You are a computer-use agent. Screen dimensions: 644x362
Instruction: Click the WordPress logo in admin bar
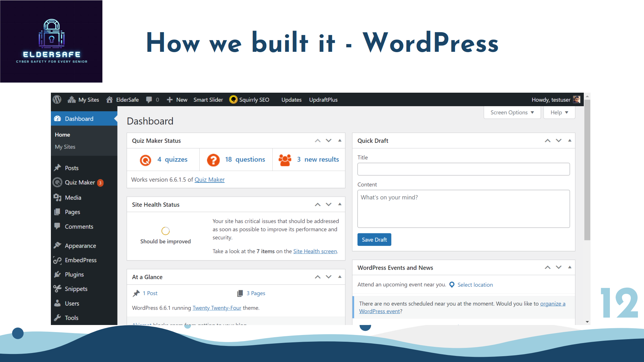tap(57, 100)
